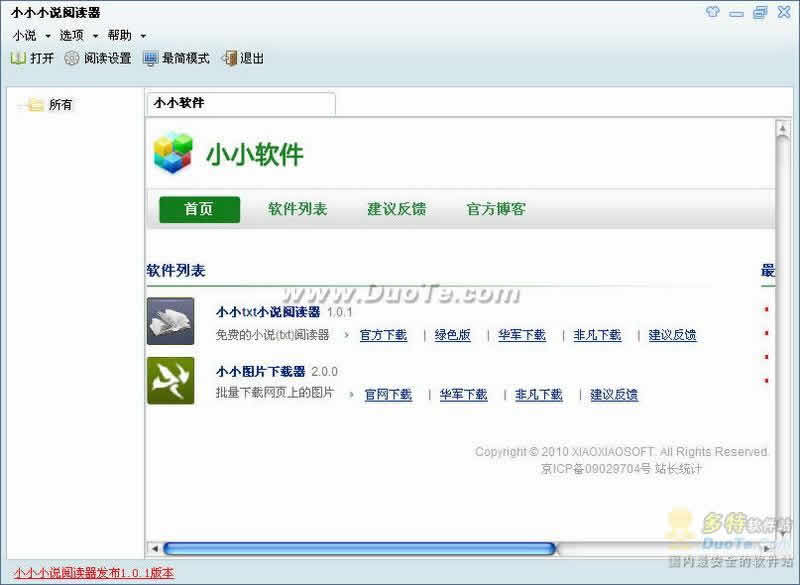Open the 小小txt小说阅读器 title link
Viewport: 800px width, 585px height.
click(268, 312)
